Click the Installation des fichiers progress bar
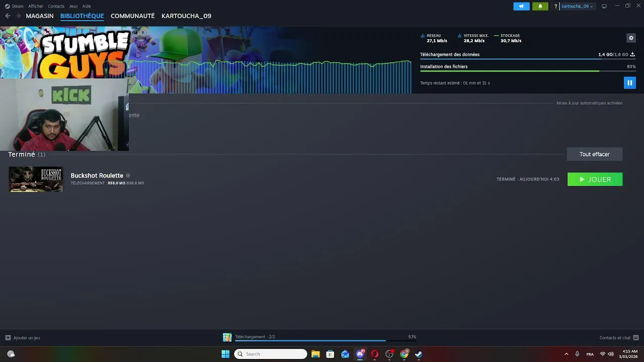644x362 pixels. tap(527, 71)
